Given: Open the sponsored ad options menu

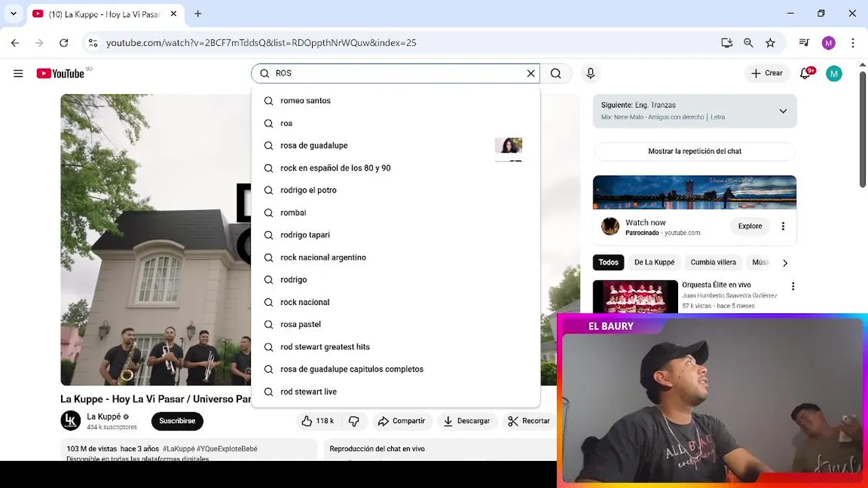Looking at the screenshot, I should (x=783, y=226).
